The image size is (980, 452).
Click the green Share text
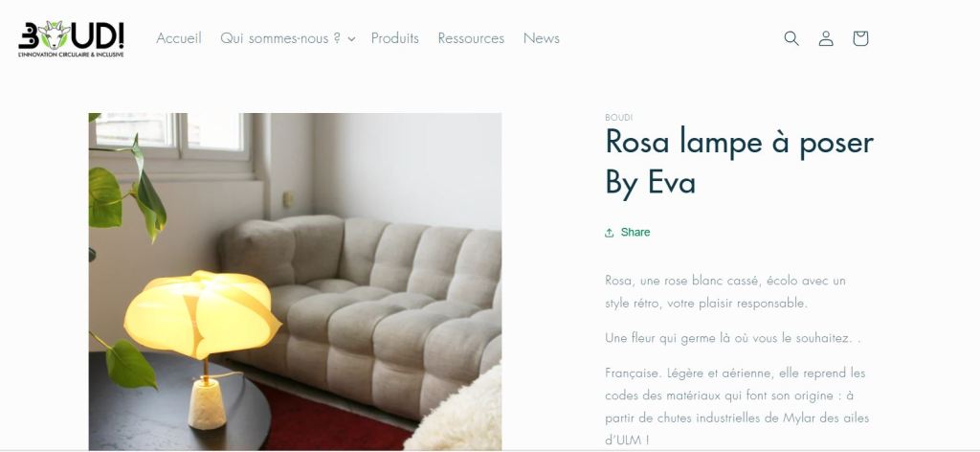[x=635, y=232]
